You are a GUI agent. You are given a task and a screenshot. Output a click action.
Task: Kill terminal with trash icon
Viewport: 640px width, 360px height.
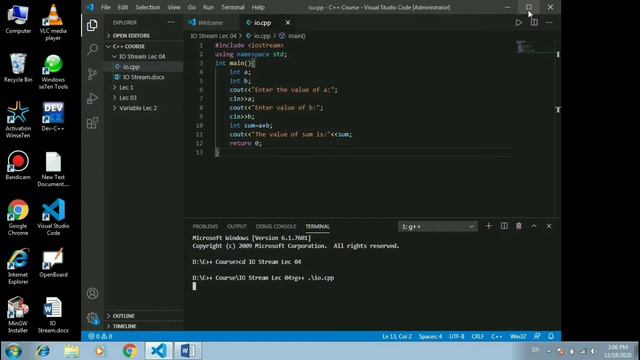[519, 226]
